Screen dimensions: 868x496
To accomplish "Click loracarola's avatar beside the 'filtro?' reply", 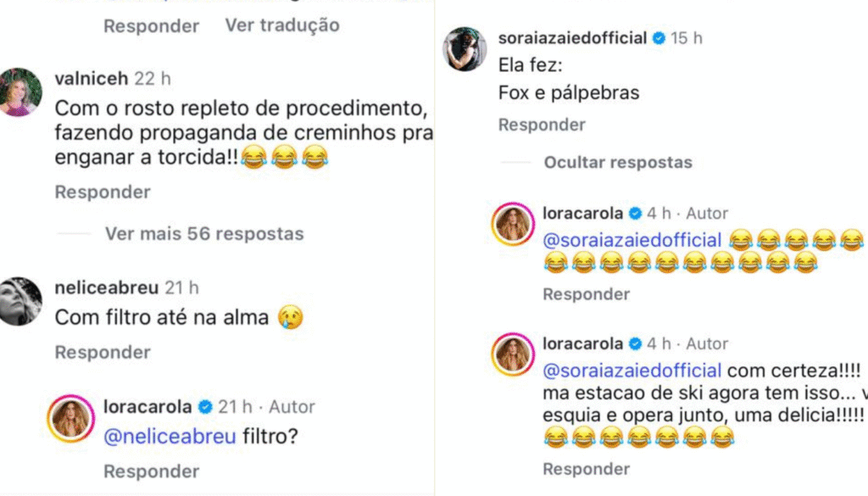I will [71, 419].
